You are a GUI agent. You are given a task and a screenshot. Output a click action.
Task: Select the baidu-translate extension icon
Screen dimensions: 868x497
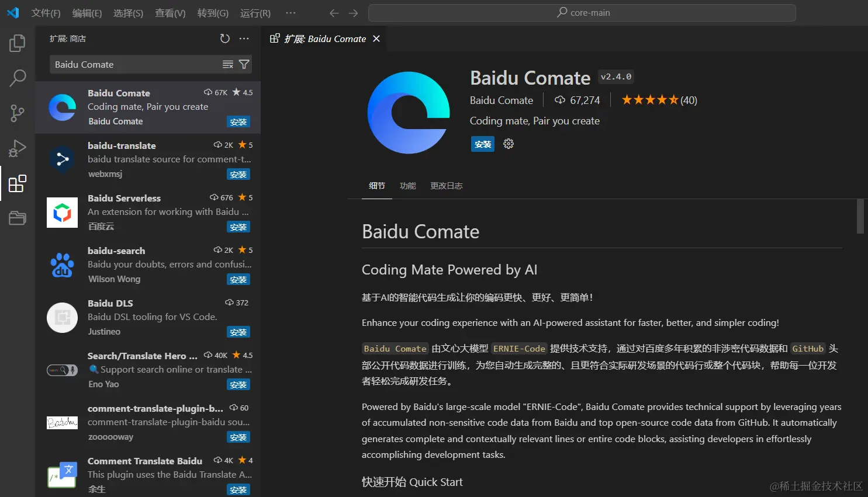[x=63, y=159]
